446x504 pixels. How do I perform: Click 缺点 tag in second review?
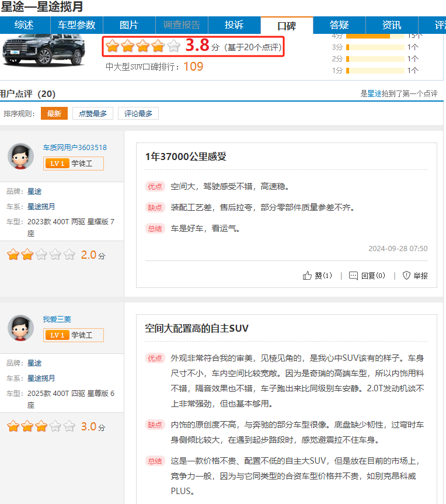point(155,425)
